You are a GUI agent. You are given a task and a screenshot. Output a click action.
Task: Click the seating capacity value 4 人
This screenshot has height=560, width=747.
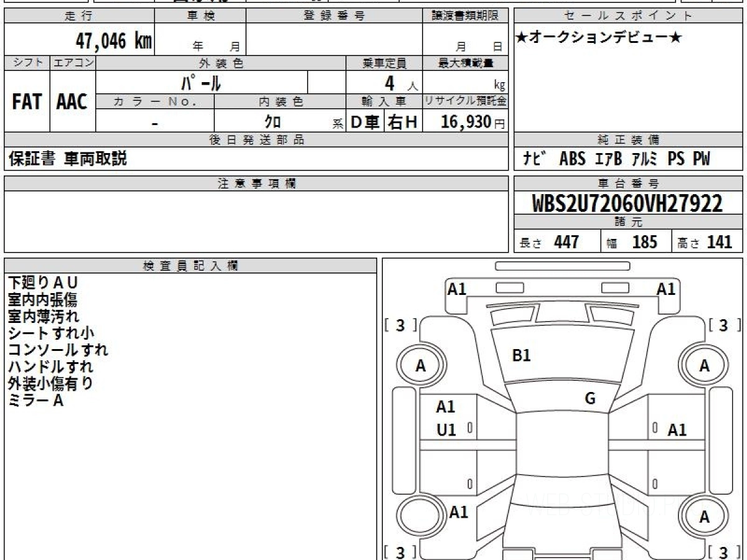coord(400,83)
